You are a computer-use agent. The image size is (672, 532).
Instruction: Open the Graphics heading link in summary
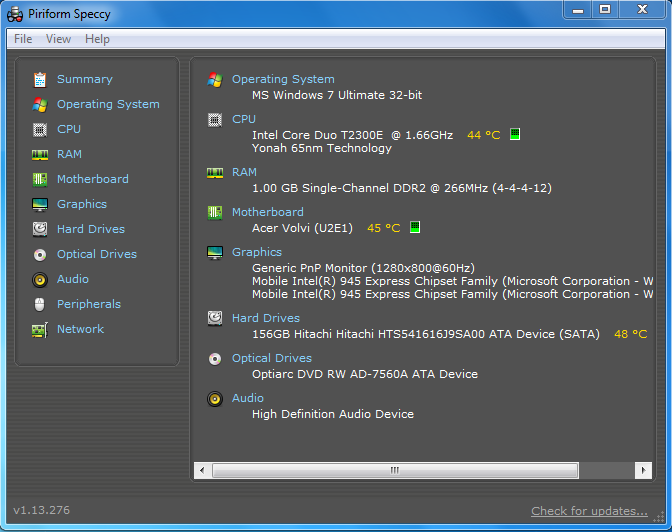257,252
